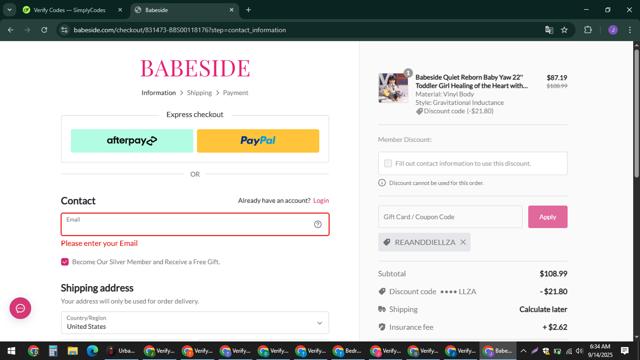Click the Calculate later shipping text
This screenshot has height=360, width=640.
point(543,309)
